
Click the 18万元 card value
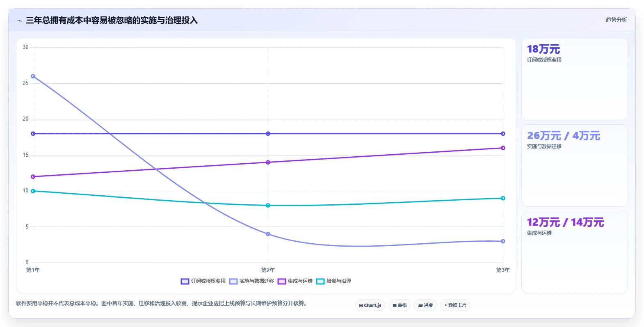(x=544, y=49)
